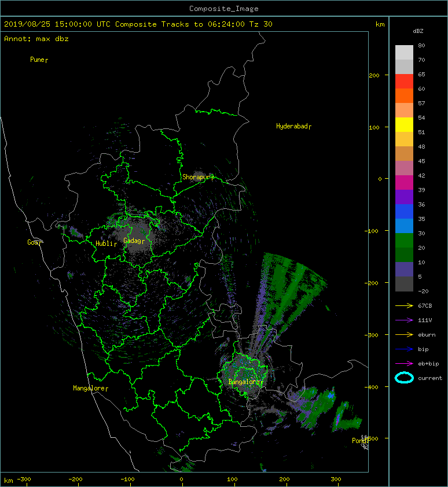The height and width of the screenshot is (487, 448).
Task: Click the 80 value on dBZ scale
Action: tap(421, 45)
